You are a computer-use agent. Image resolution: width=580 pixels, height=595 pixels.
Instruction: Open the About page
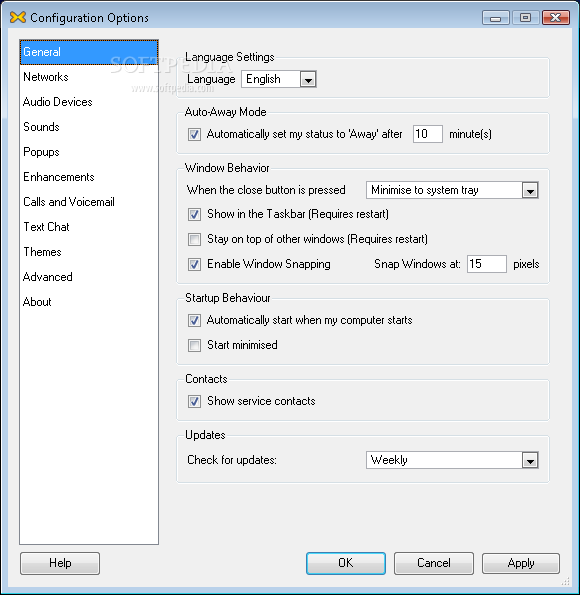89,302
